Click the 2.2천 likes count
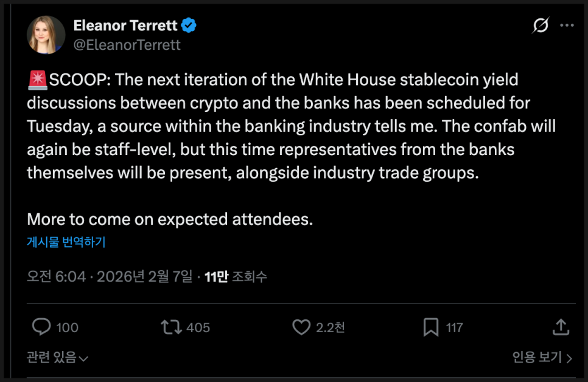This screenshot has height=382, width=588. coord(331,327)
